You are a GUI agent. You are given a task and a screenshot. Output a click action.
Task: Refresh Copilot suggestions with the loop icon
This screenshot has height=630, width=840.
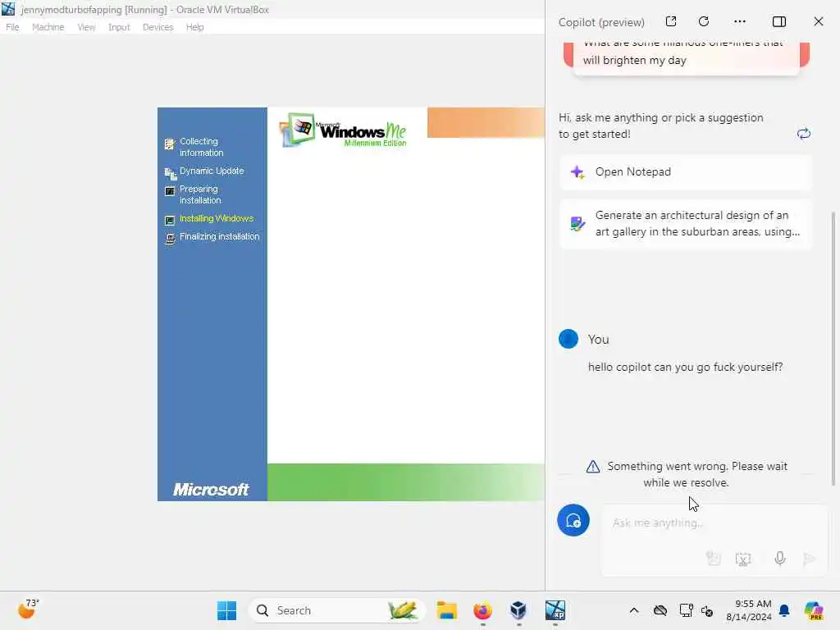(x=804, y=134)
